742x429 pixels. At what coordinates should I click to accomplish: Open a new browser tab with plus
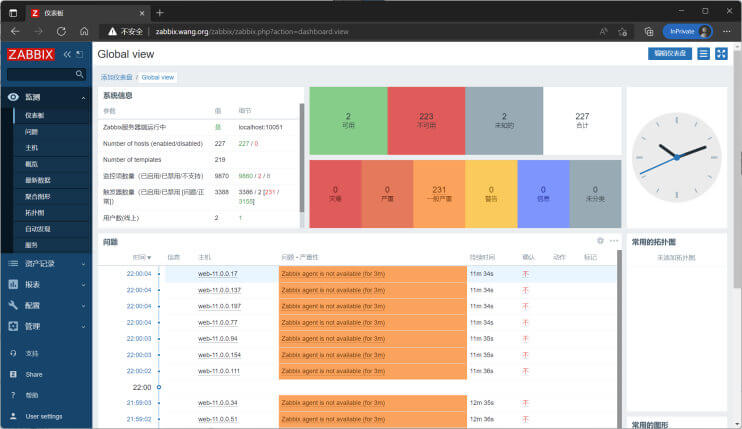(159, 13)
